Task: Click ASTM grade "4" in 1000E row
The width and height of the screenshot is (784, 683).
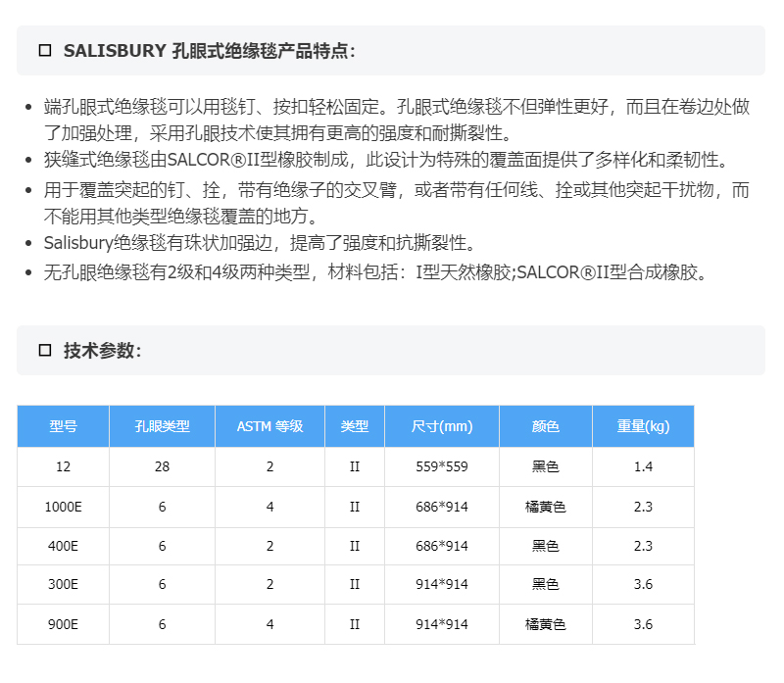Action: pyautogui.click(x=270, y=507)
